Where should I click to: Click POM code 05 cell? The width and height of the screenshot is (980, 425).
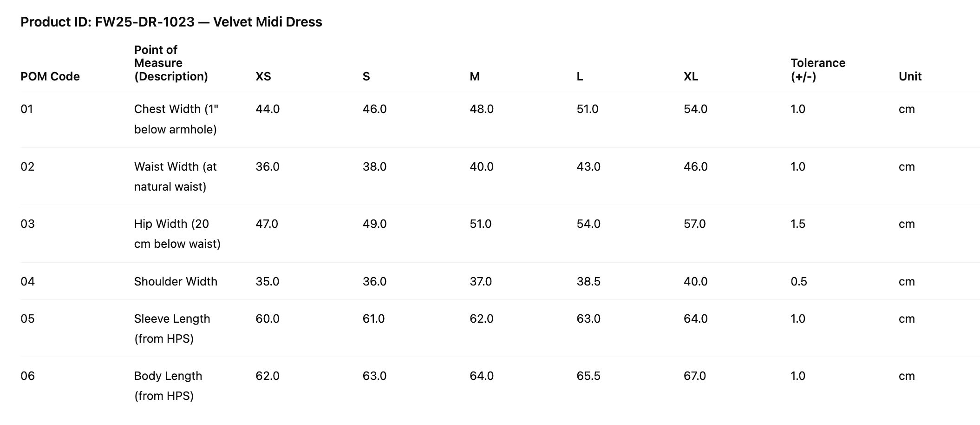pos(27,319)
